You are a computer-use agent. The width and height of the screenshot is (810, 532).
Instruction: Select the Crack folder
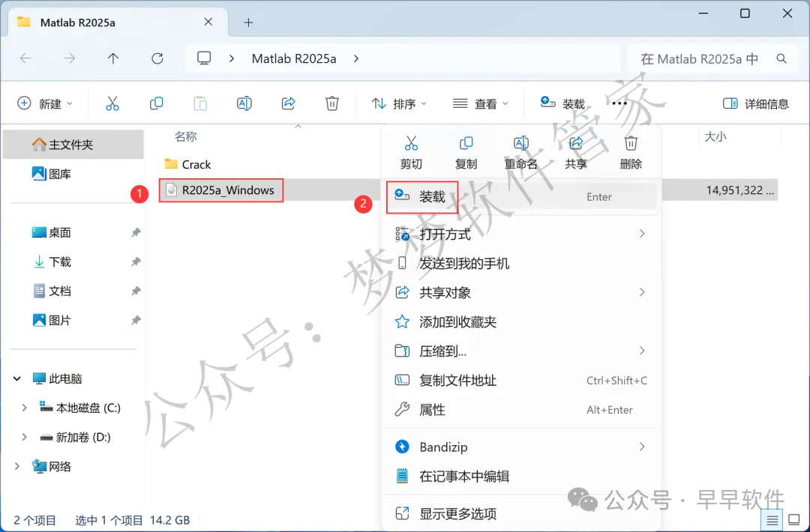[187, 164]
